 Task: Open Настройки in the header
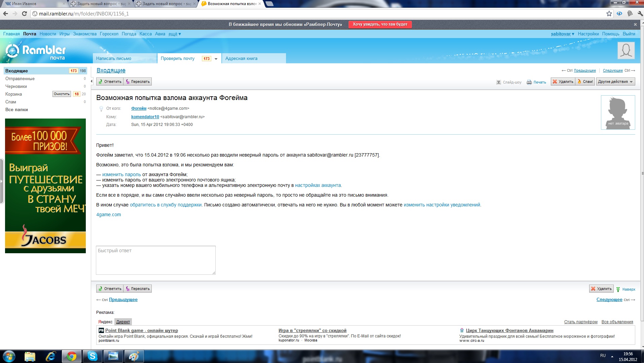588,34
